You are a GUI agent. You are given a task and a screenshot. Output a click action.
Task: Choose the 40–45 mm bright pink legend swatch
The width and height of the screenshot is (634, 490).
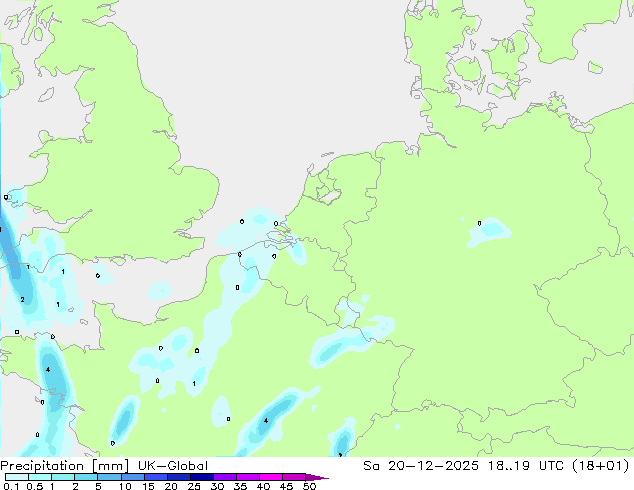click(271, 477)
